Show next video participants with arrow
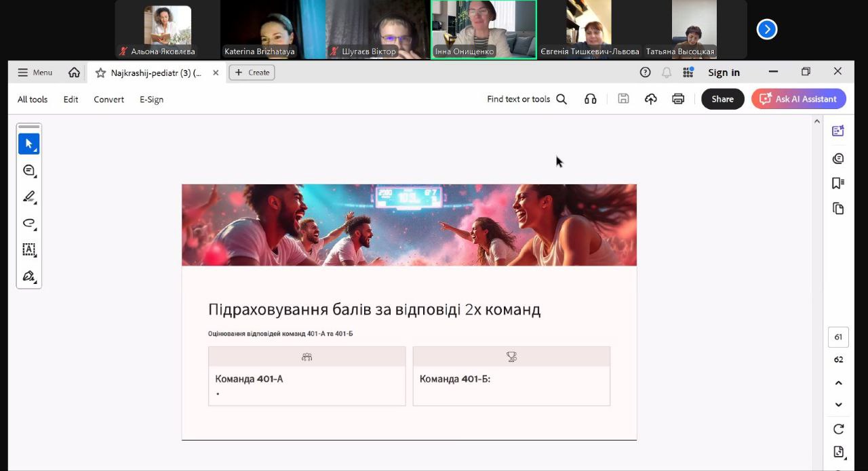Screen dimensions: 868x471 (766, 29)
